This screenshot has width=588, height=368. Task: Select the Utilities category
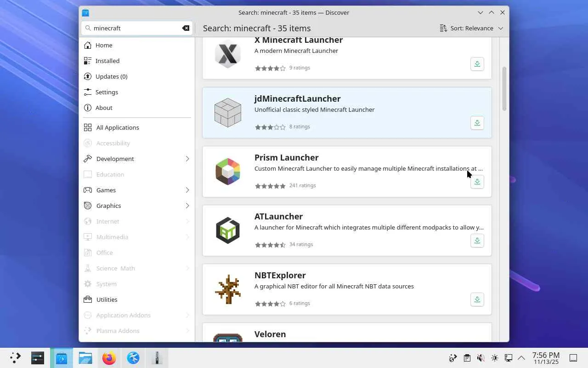click(x=137, y=299)
